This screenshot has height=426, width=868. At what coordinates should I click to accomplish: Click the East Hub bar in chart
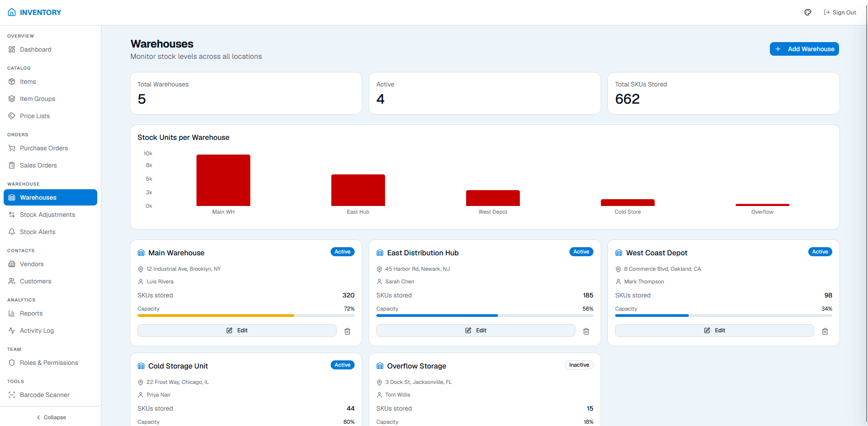click(x=358, y=190)
